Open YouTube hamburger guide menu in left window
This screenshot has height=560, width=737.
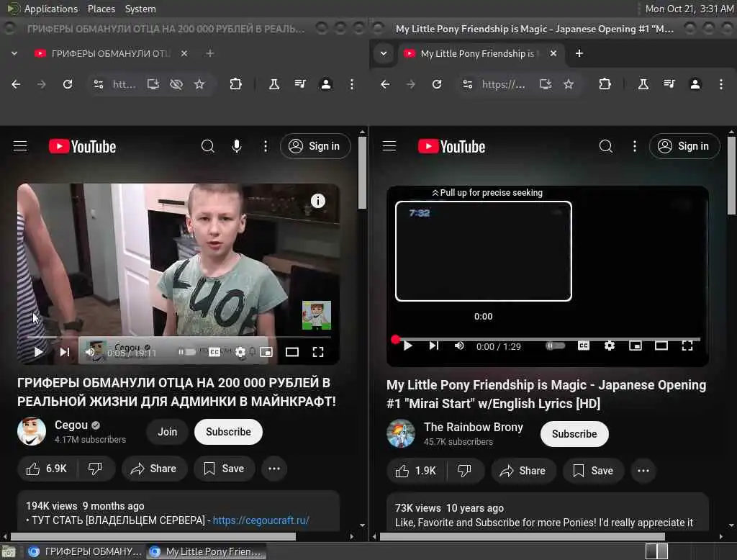20,146
